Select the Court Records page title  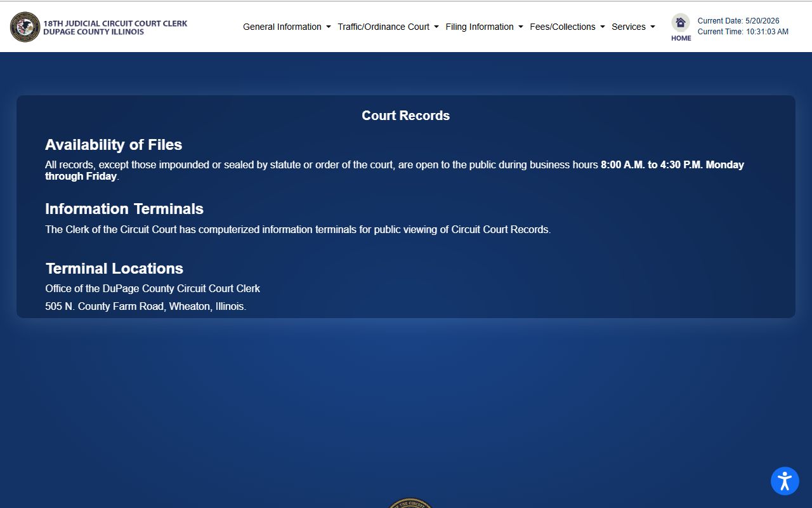coord(406,116)
